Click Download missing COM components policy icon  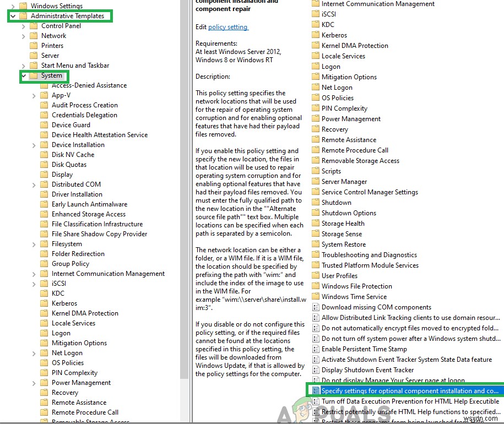(316, 307)
